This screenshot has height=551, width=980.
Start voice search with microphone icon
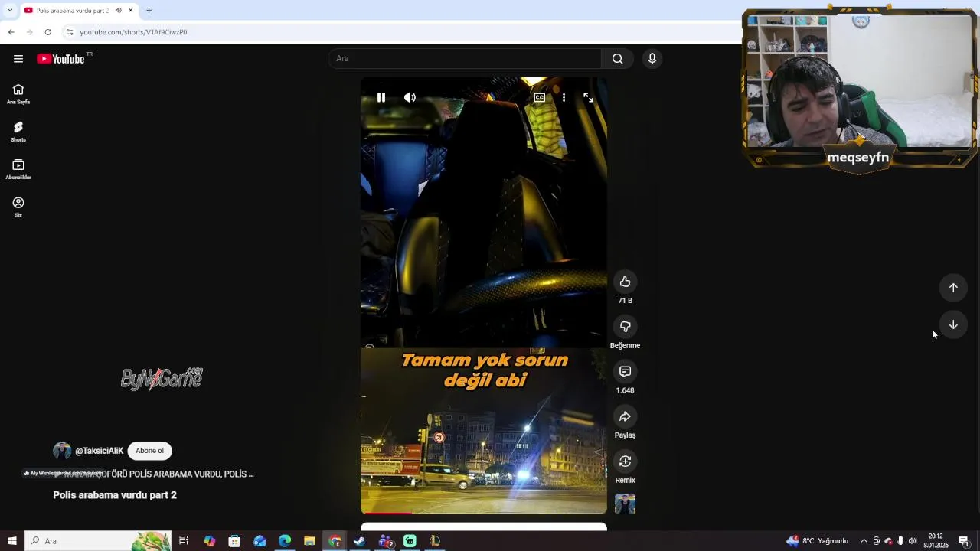click(652, 59)
